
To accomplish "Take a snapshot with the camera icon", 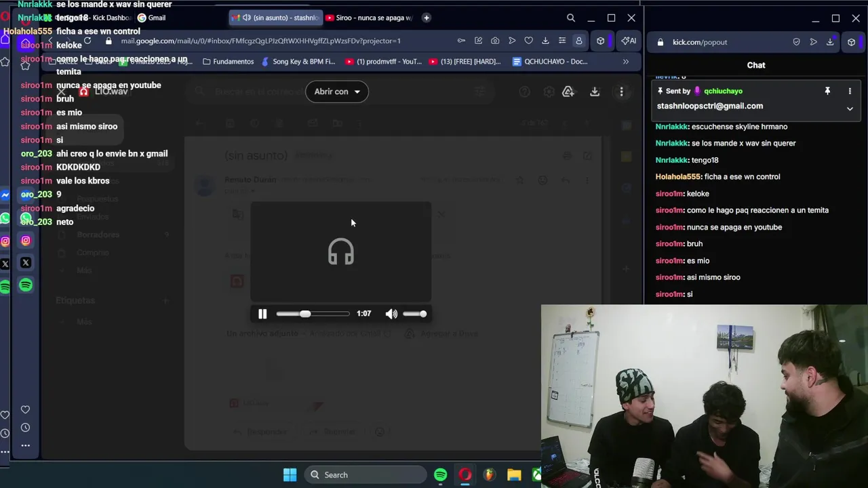I will pos(495,41).
